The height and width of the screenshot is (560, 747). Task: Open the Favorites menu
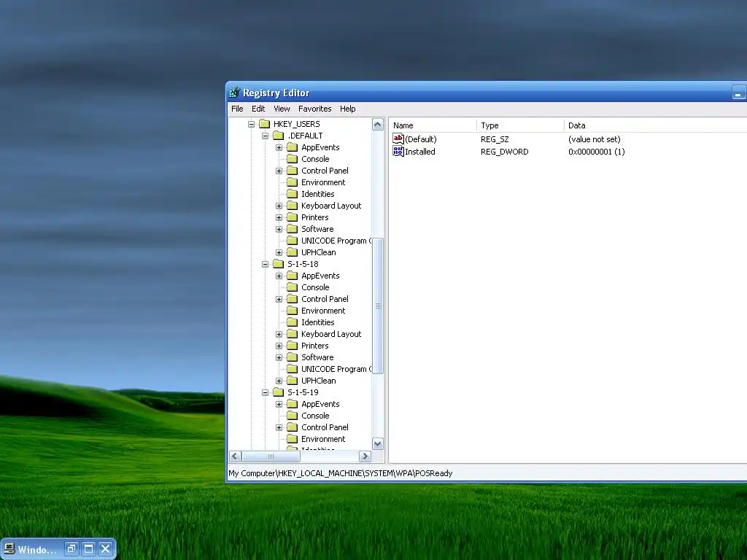point(314,109)
